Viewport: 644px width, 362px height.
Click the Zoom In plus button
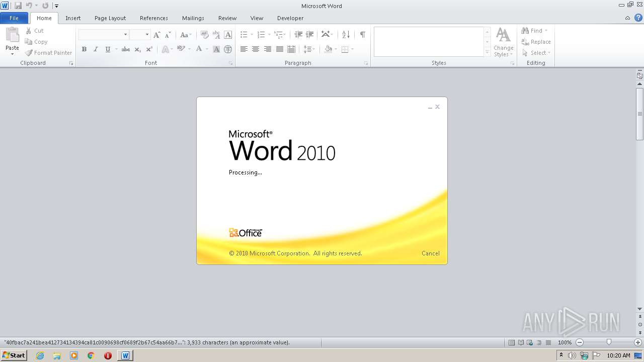[x=638, y=342]
